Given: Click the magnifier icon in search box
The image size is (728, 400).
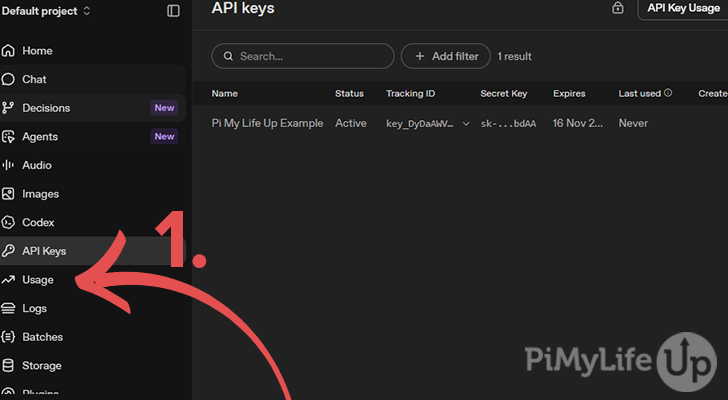Looking at the screenshot, I should pyautogui.click(x=228, y=56).
